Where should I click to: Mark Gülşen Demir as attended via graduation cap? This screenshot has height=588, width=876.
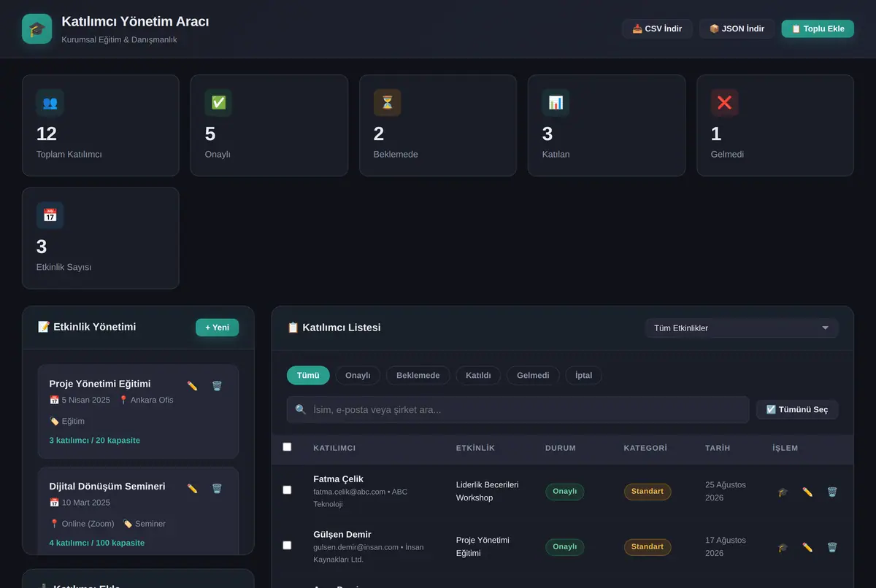click(783, 547)
